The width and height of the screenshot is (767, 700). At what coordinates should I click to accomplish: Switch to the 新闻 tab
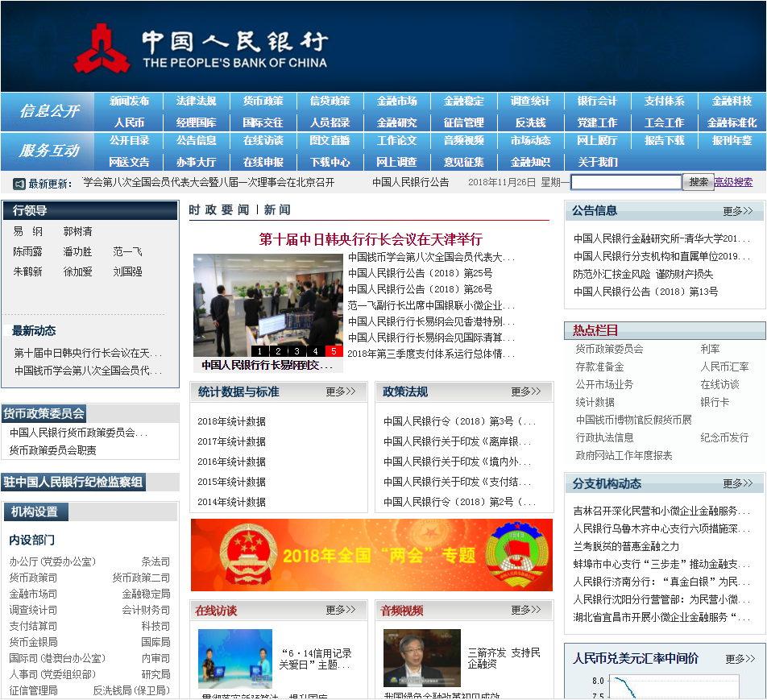coord(277,210)
